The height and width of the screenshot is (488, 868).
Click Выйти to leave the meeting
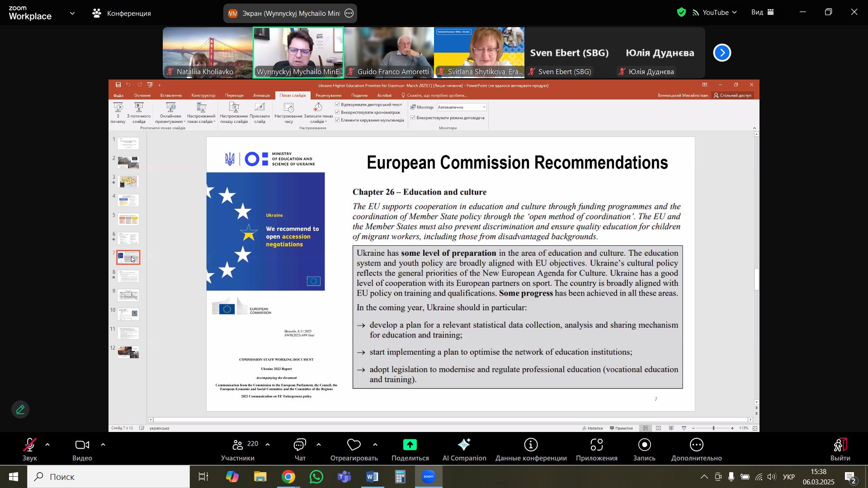pyautogui.click(x=840, y=446)
